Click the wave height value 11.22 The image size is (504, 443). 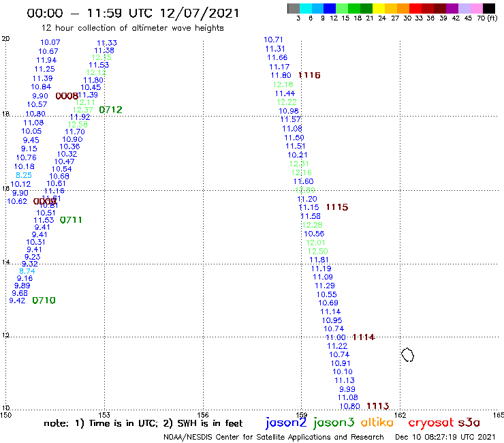(337, 346)
